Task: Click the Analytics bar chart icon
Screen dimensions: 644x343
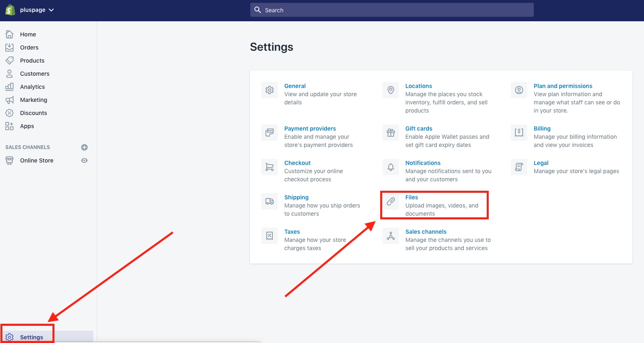Action: pos(9,87)
